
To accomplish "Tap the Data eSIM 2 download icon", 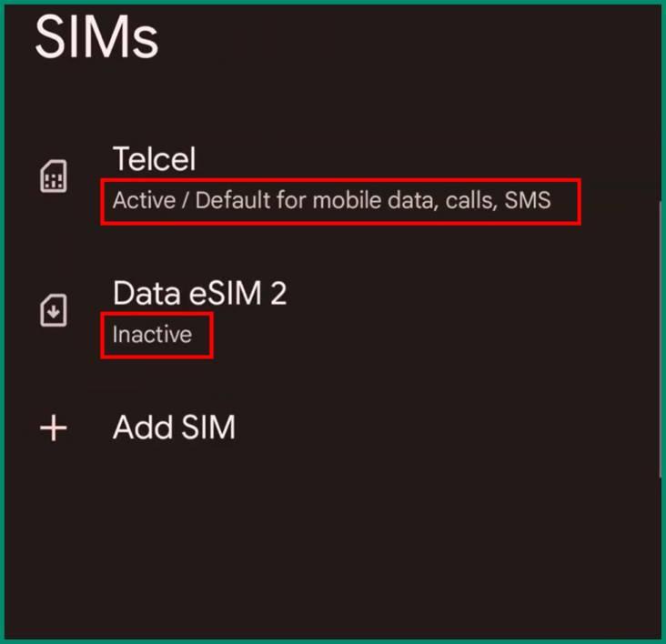I will 54,310.
